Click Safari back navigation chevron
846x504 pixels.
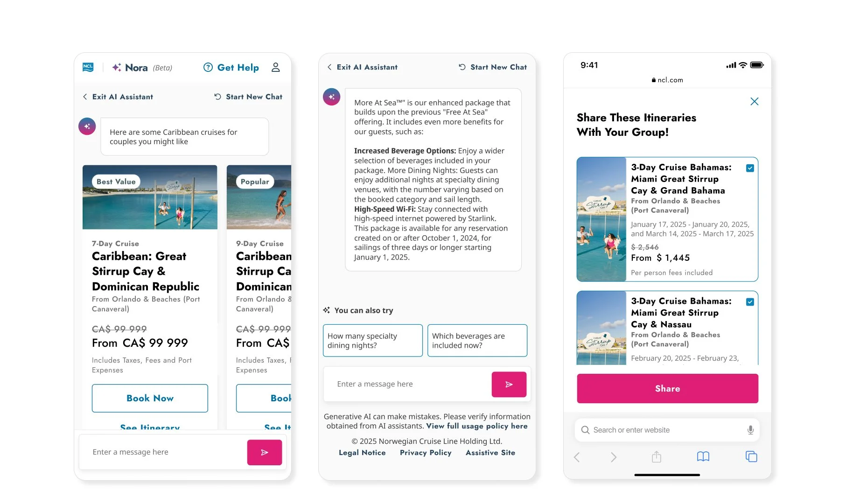pyautogui.click(x=577, y=457)
